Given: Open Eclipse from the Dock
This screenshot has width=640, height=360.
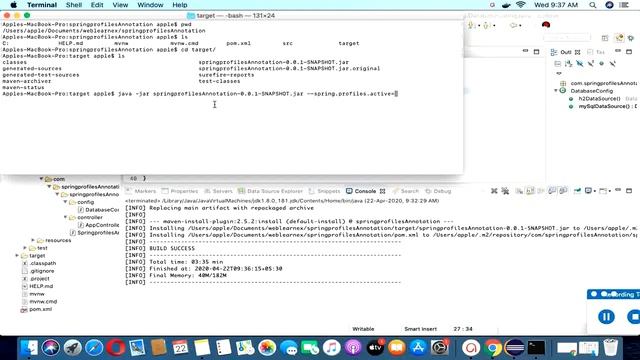Looking at the screenshot, I should coord(515,348).
